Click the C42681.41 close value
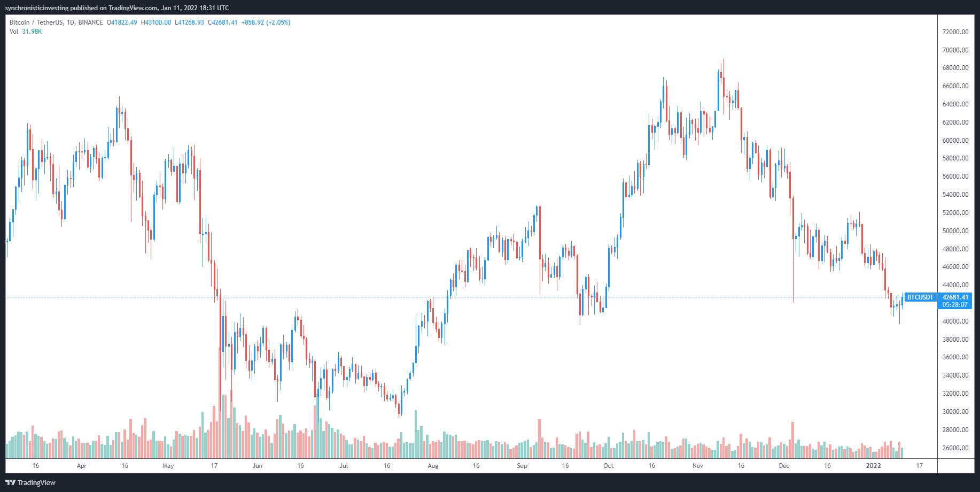Image resolution: width=980 pixels, height=492 pixels. point(222,22)
